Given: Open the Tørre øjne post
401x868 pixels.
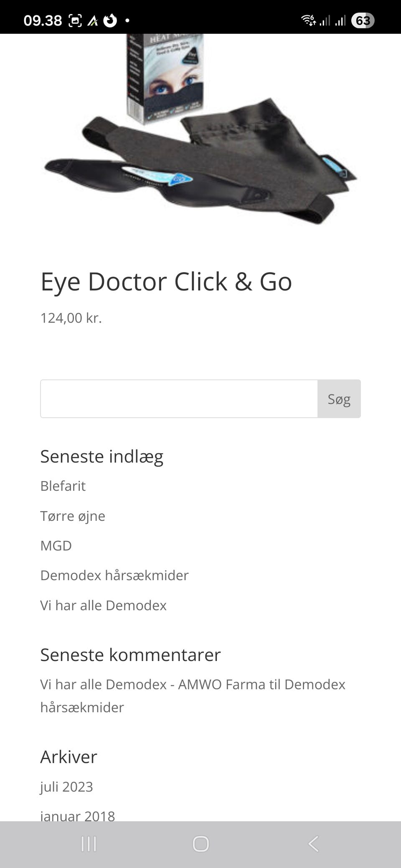Looking at the screenshot, I should [73, 516].
